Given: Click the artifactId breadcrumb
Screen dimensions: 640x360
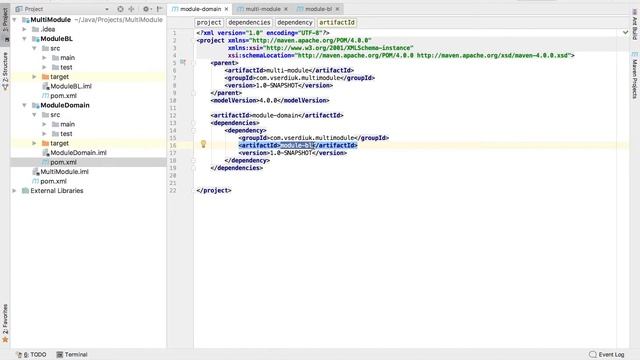Looking at the screenshot, I should (x=337, y=22).
